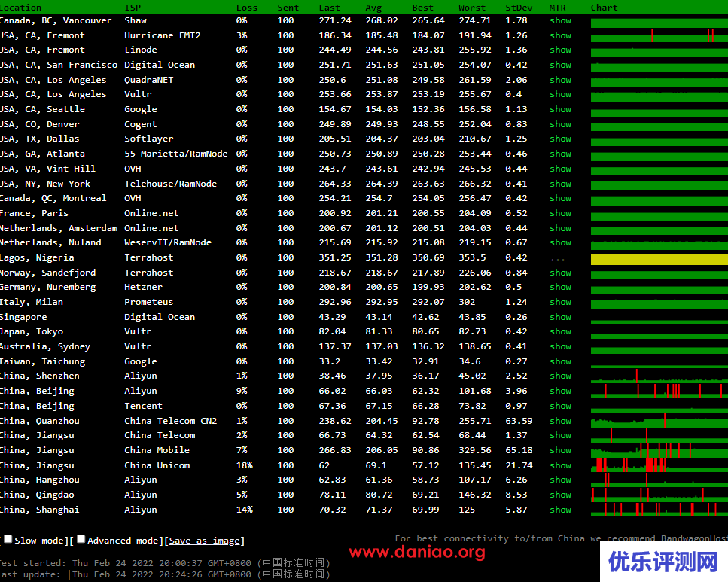The height and width of the screenshot is (582, 728).
Task: Click the yellow Lagos Nigeria chart bar
Action: tap(659, 260)
